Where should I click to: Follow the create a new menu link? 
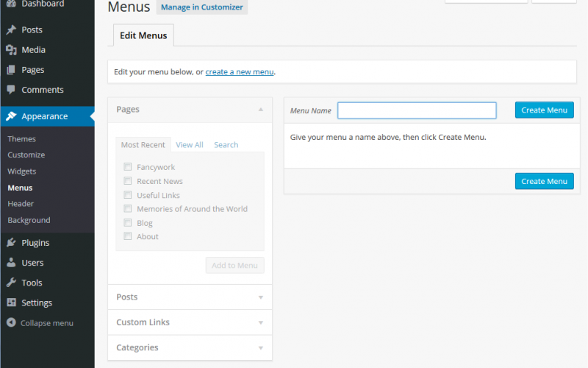click(x=240, y=71)
